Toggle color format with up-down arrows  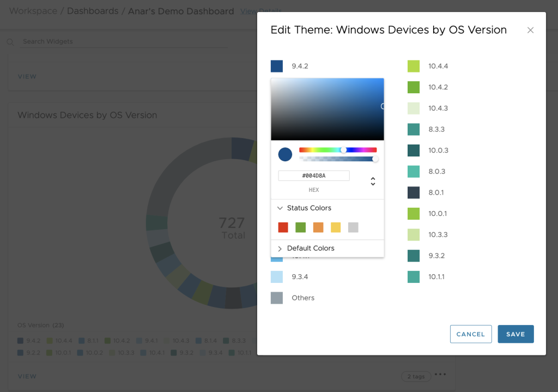pyautogui.click(x=373, y=181)
